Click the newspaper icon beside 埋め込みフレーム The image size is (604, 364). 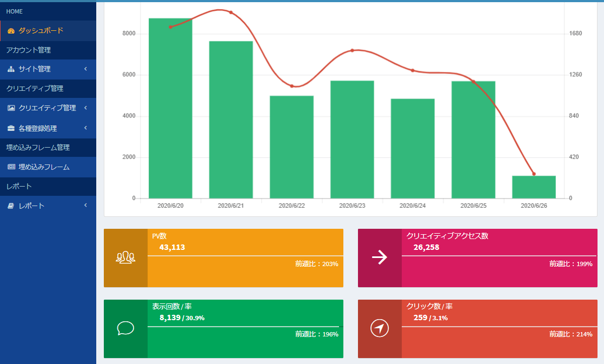pyautogui.click(x=11, y=167)
